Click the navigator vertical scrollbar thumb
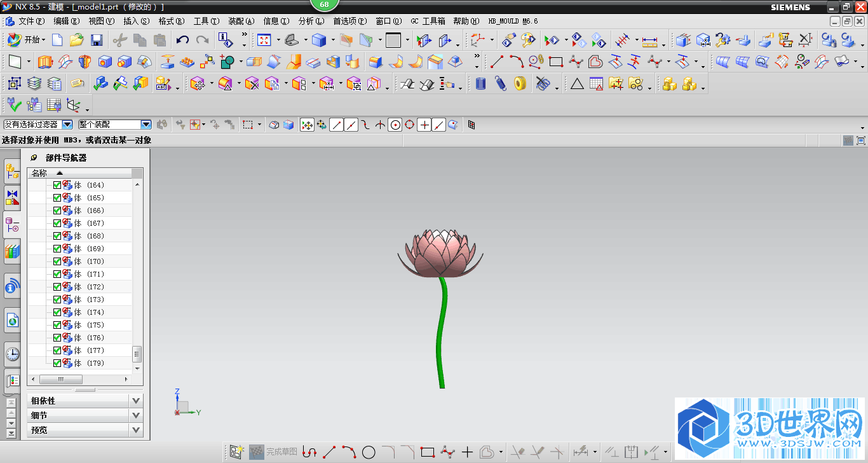Viewport: 868px width, 463px height. [137, 354]
